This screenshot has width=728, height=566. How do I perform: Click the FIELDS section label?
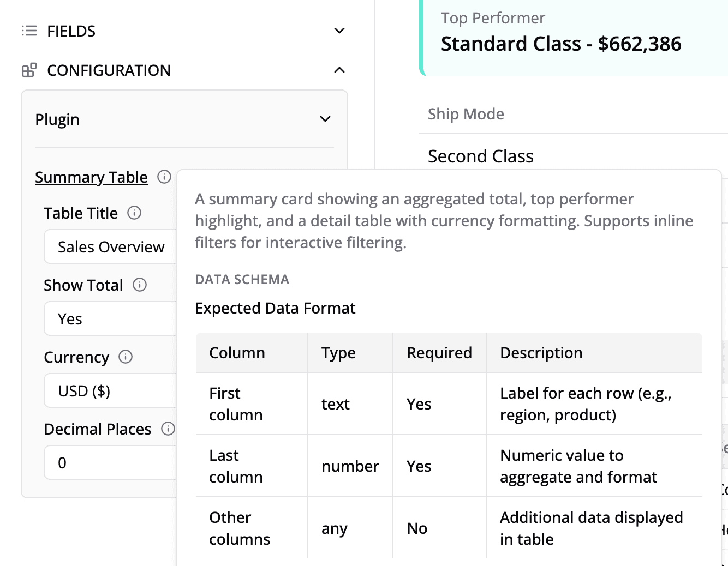coord(71,31)
